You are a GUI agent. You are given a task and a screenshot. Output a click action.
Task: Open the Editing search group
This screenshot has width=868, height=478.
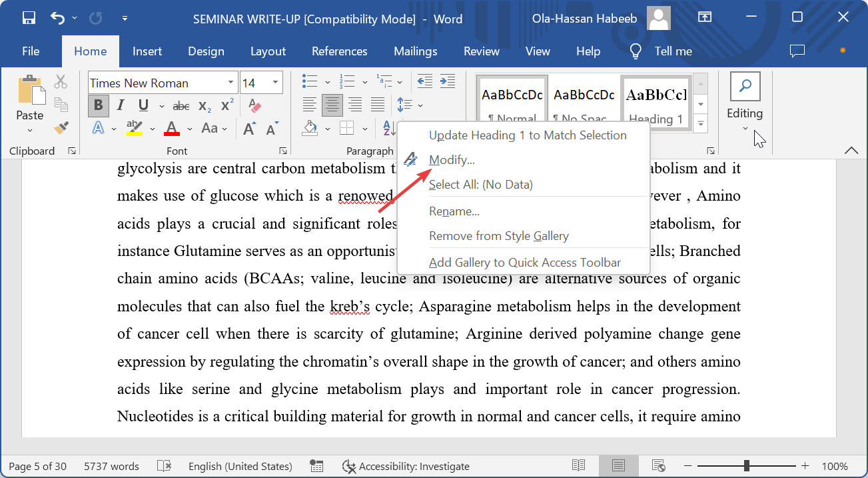745,103
